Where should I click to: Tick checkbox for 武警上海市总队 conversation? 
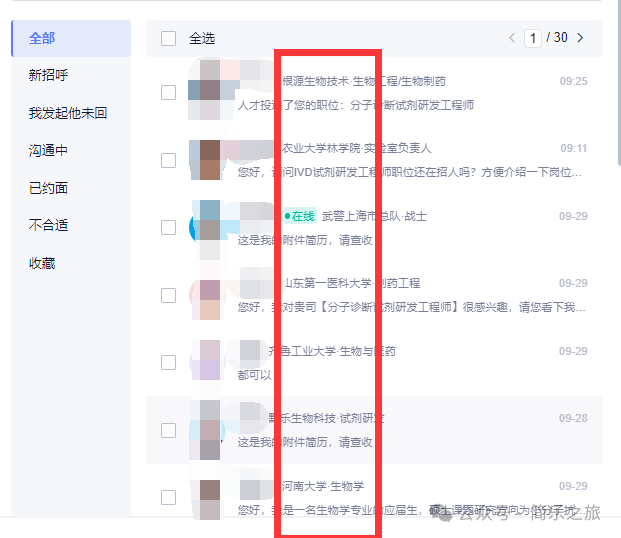click(x=168, y=227)
